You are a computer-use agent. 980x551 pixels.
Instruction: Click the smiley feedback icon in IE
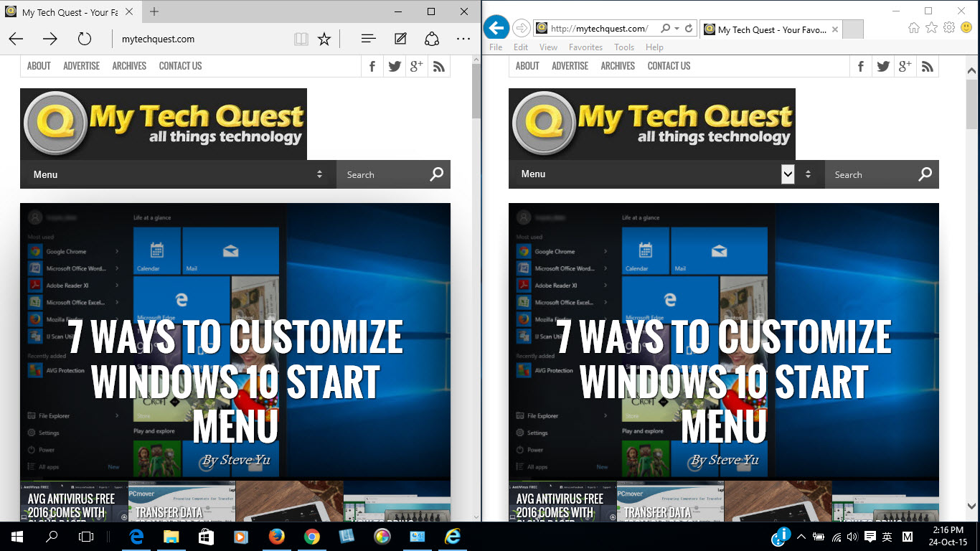point(966,28)
